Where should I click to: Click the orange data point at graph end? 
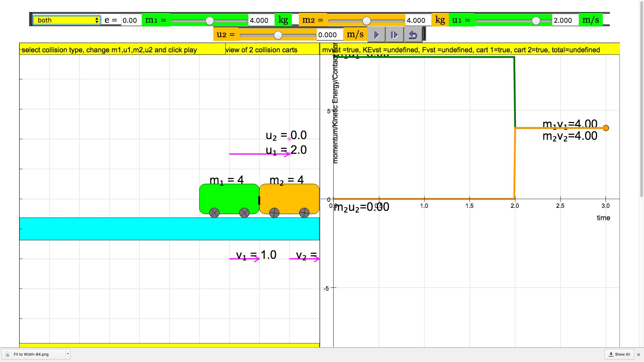[606, 128]
